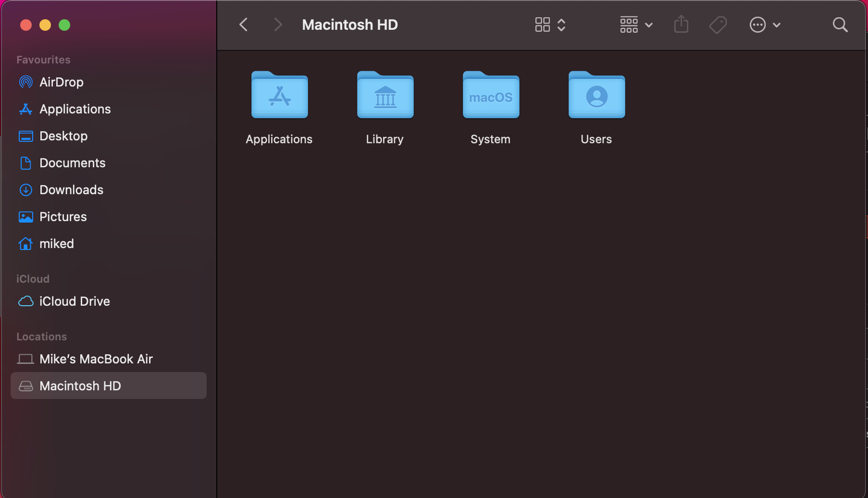Open the icon view switcher dropdown
The height and width of the screenshot is (498, 868).
[x=550, y=25]
